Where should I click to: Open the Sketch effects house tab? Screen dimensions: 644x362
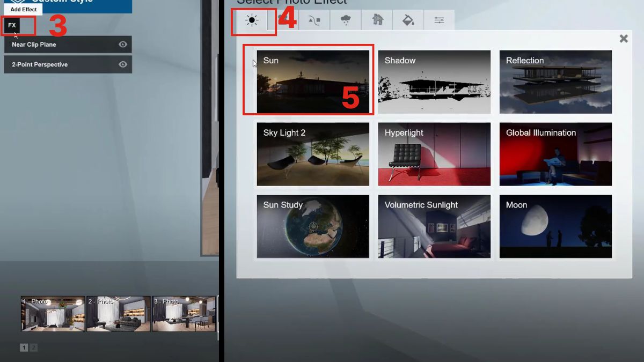click(x=377, y=20)
